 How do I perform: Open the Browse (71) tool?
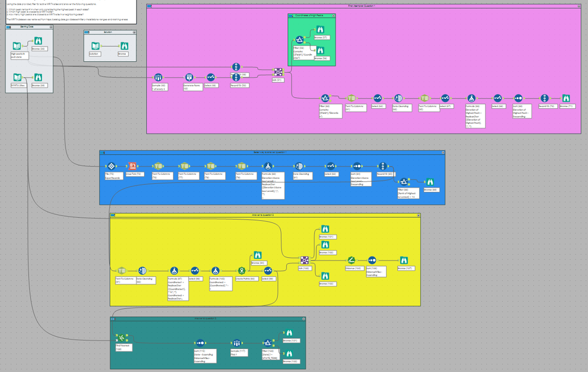click(x=566, y=98)
